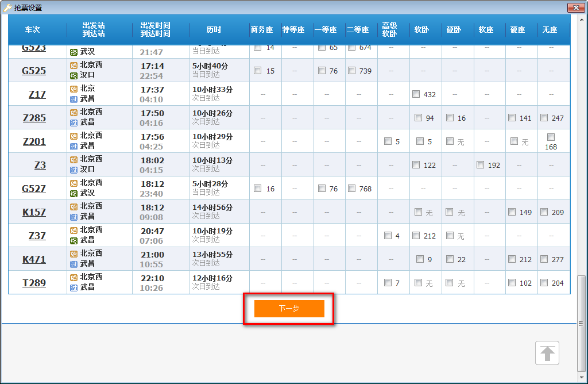The width and height of the screenshot is (588, 384).
Task: Open train G525 details link
Action: 34,71
